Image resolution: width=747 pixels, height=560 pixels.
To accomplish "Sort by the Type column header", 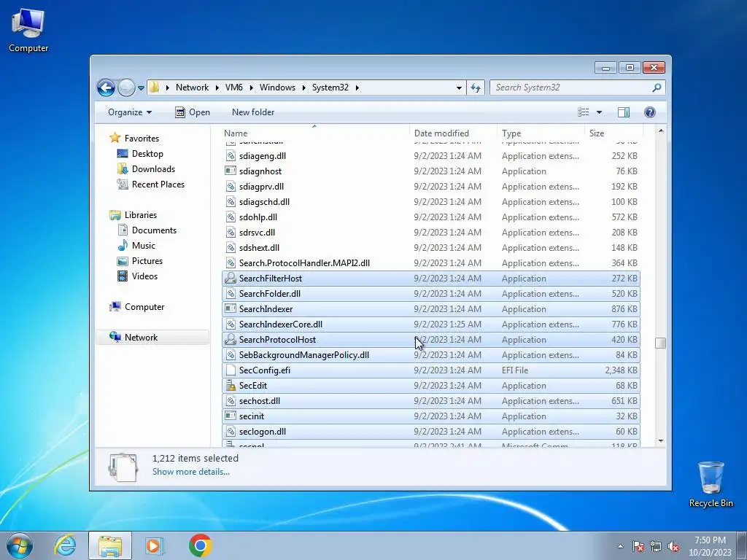I will 541,133.
